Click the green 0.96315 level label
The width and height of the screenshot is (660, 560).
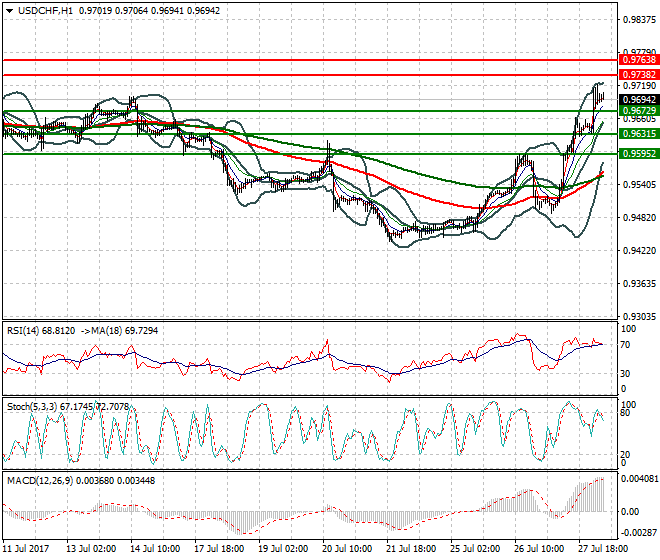[x=639, y=134]
